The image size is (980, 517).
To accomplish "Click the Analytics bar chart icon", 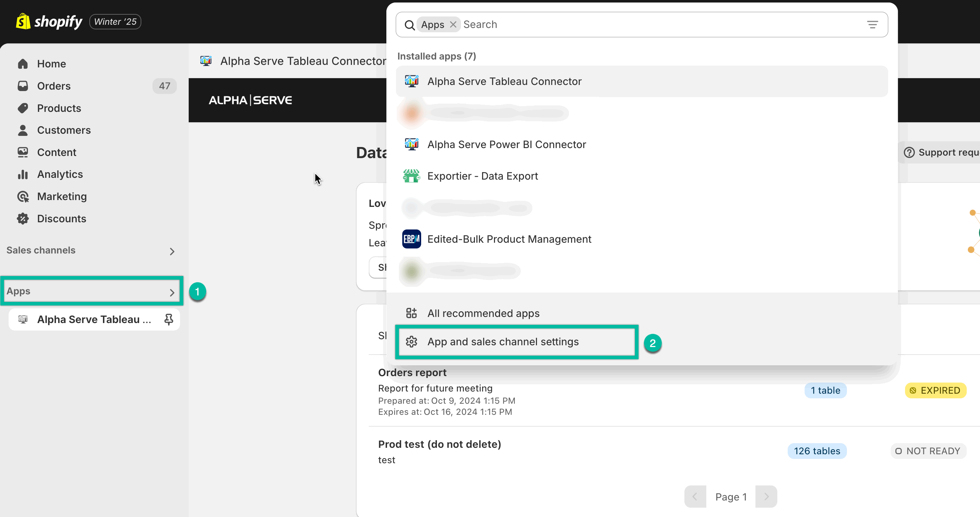I will coord(23,174).
